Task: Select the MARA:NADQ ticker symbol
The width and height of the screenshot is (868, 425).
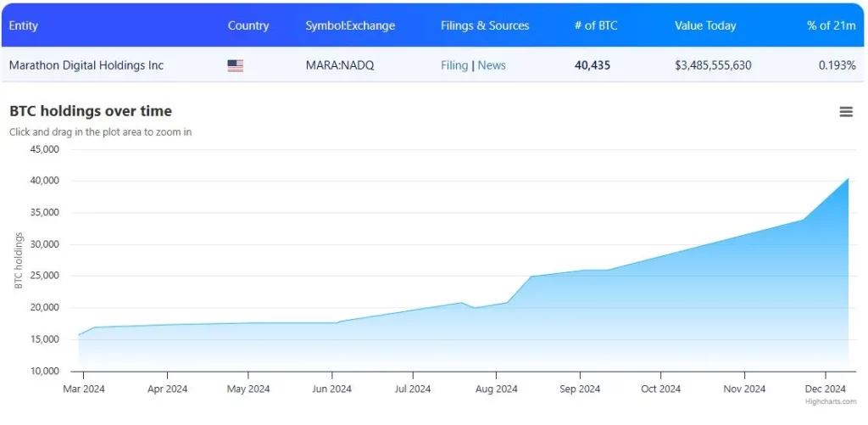Action: (340, 65)
